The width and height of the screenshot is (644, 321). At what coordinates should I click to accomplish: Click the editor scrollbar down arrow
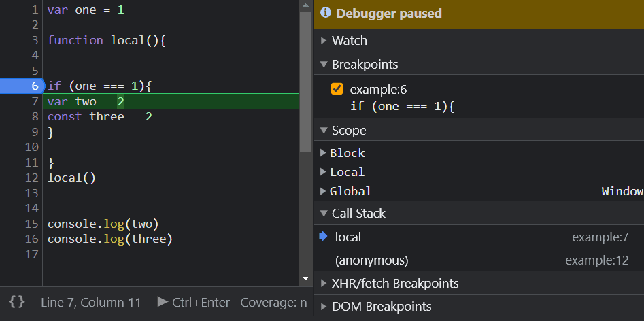tap(305, 279)
